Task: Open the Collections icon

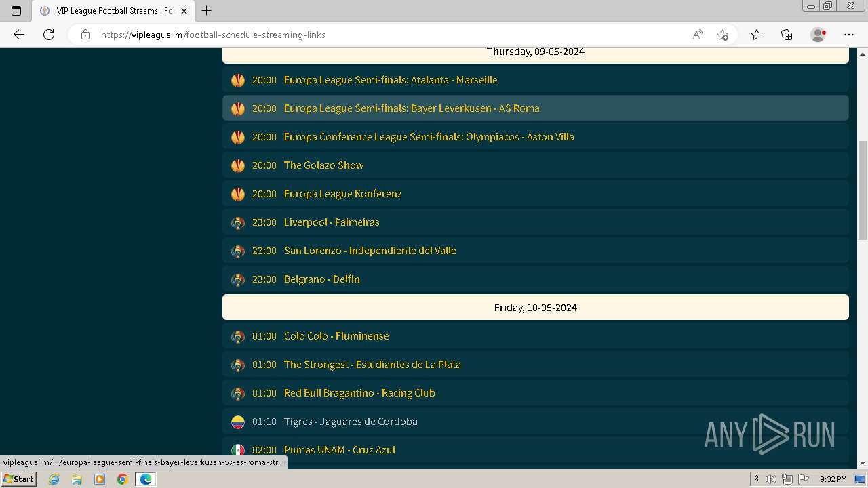Action: click(787, 35)
